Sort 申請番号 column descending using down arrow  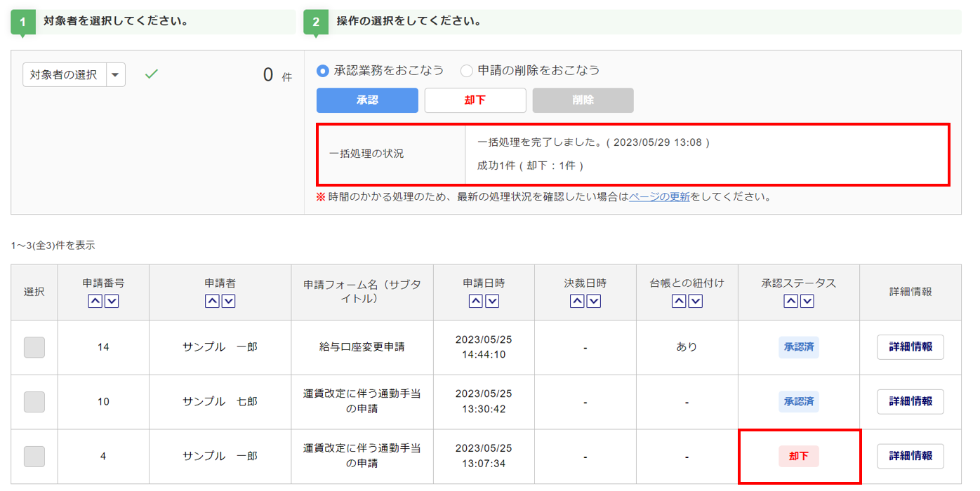coord(112,301)
